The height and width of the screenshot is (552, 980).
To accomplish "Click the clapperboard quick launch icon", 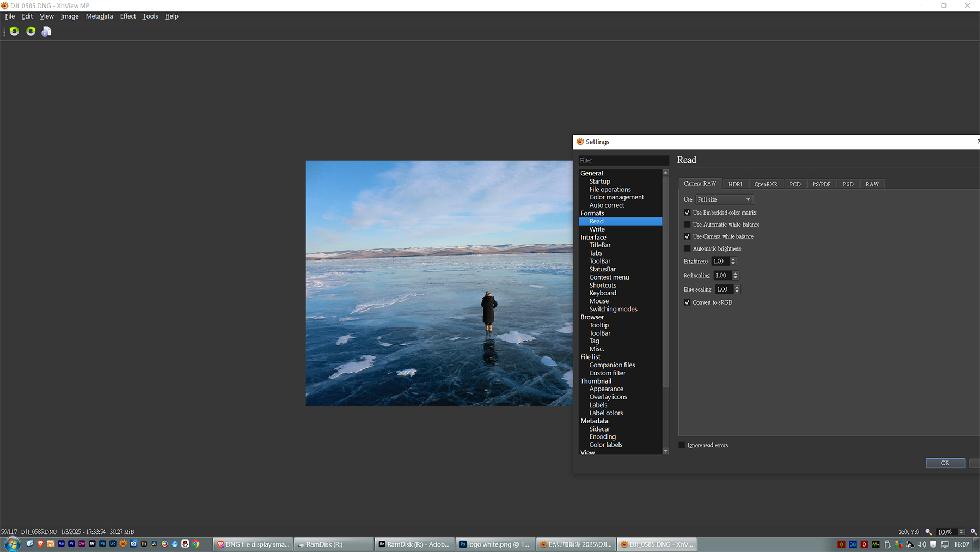I will point(144,543).
